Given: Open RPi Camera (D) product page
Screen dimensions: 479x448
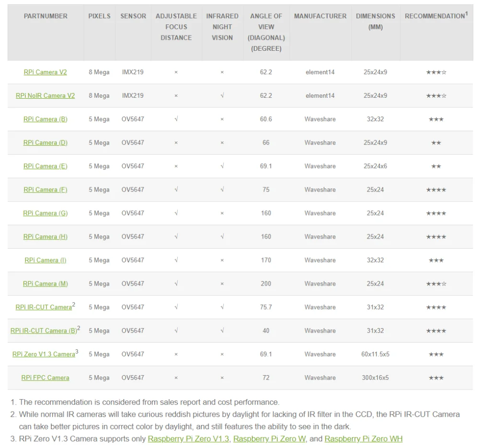Looking at the screenshot, I should click(x=46, y=143).
